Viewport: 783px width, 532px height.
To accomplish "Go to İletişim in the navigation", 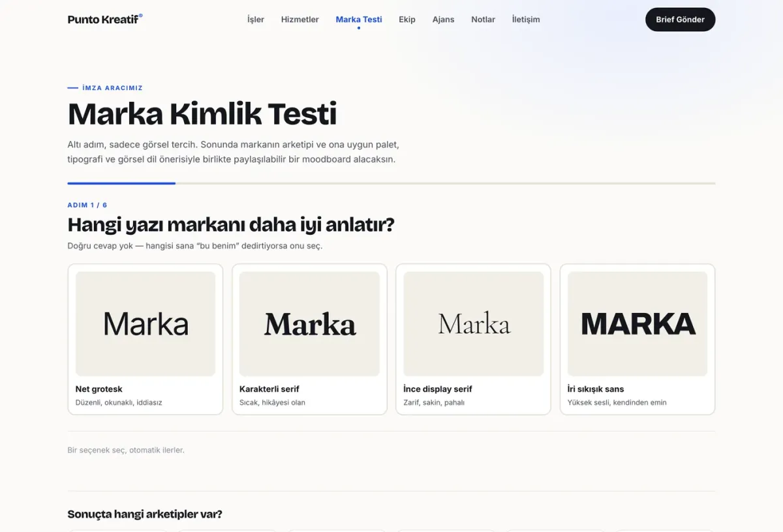I will point(526,20).
